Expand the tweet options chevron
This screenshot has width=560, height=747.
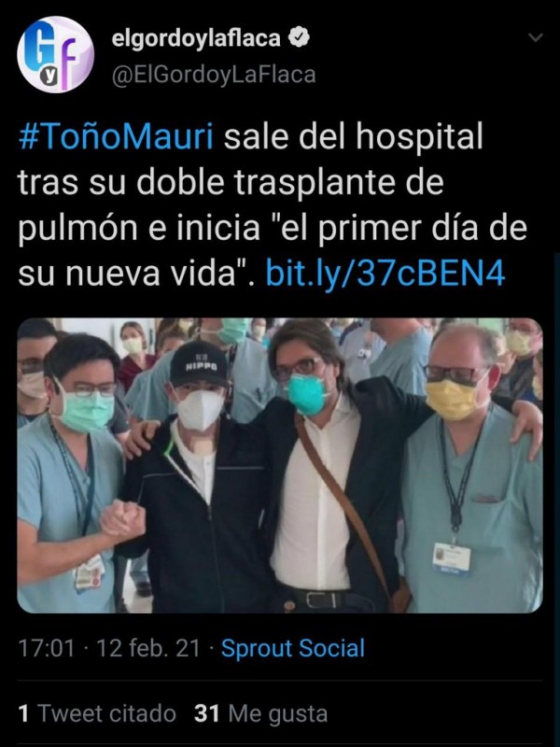click(x=536, y=37)
